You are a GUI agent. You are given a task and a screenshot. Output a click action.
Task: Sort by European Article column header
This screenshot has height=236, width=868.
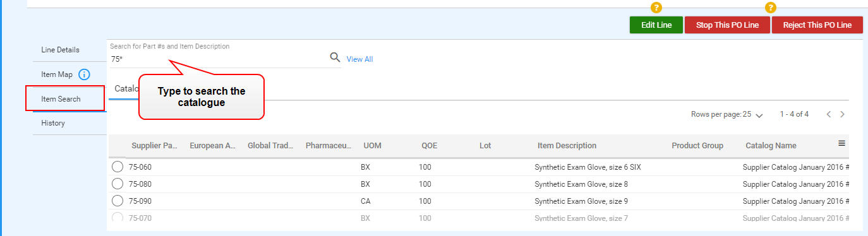[213, 146]
